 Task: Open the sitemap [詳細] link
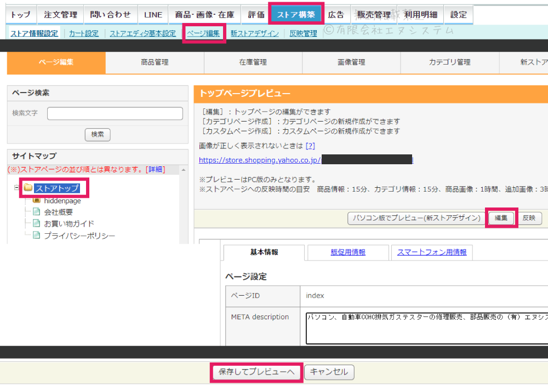point(155,170)
